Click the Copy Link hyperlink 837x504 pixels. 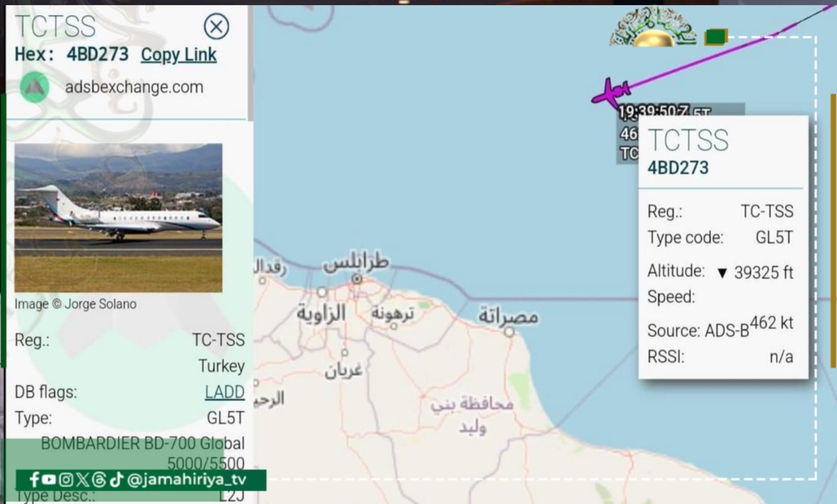[178, 54]
